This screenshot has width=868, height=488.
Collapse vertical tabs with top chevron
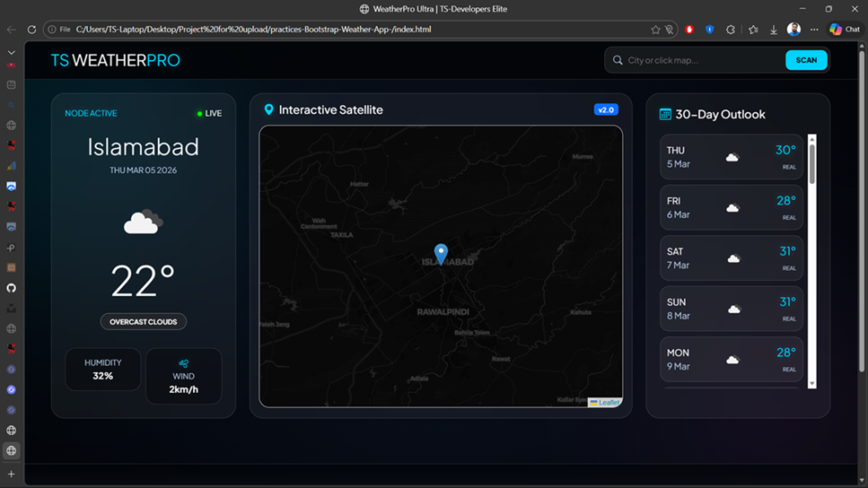[x=11, y=53]
